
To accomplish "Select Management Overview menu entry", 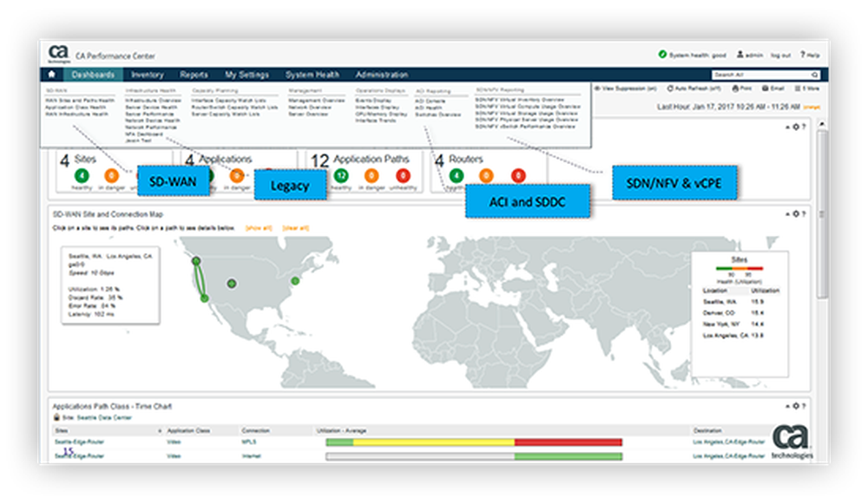I will point(317,101).
